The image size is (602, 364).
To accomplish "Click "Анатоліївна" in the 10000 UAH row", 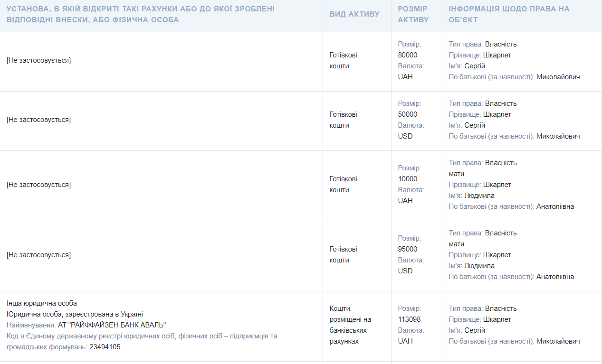I will coord(555,206).
